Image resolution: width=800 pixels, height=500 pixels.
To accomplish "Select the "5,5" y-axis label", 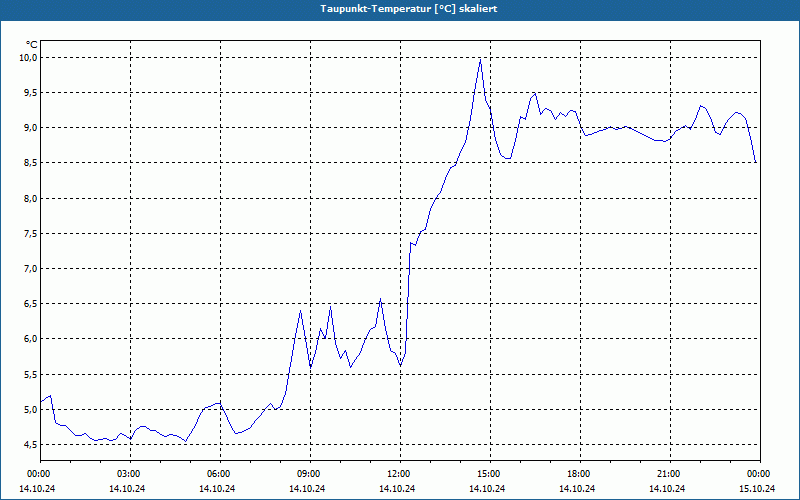I will (31, 374).
